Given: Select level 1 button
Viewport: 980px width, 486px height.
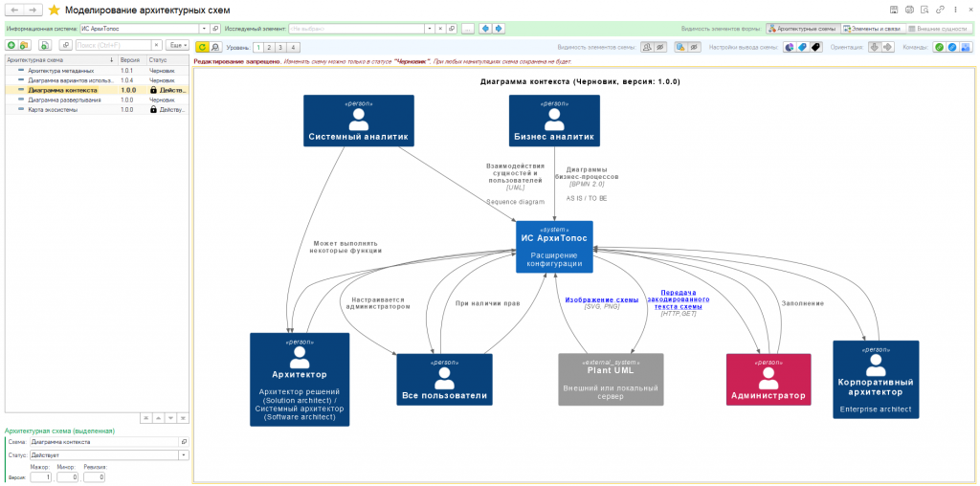Looking at the screenshot, I should pos(258,47).
